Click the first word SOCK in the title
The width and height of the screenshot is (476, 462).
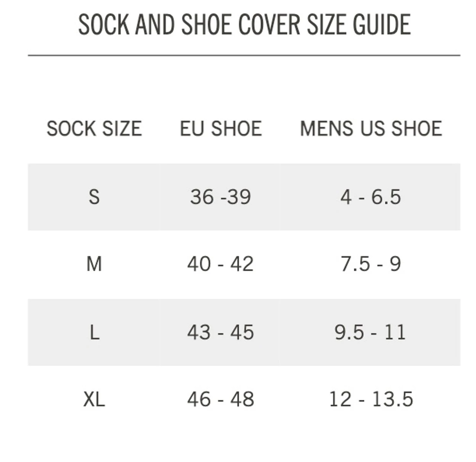click(104, 25)
